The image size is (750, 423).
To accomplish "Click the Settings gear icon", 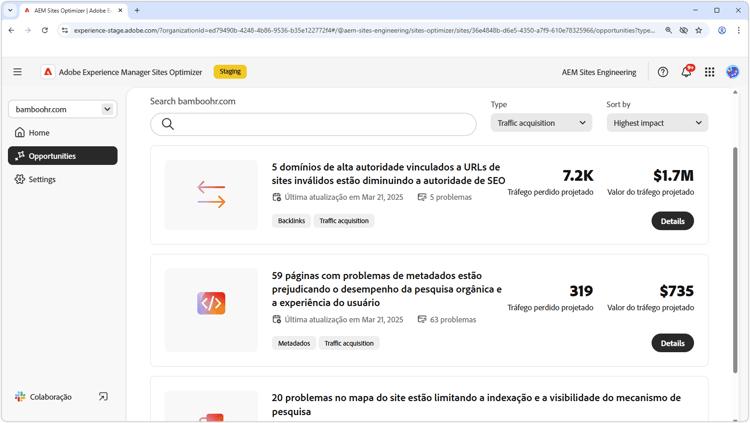I will click(x=20, y=179).
